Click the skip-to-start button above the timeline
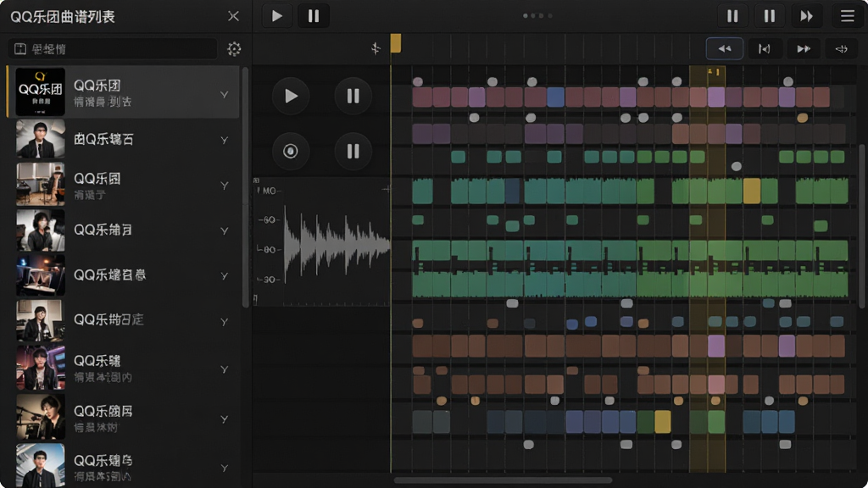 click(764, 48)
